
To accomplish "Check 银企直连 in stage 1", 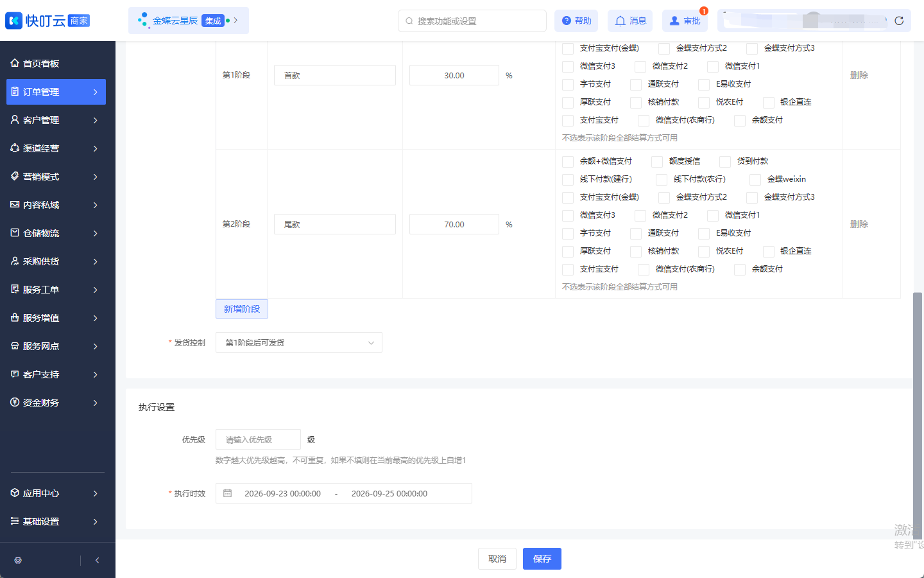I will coord(769,103).
